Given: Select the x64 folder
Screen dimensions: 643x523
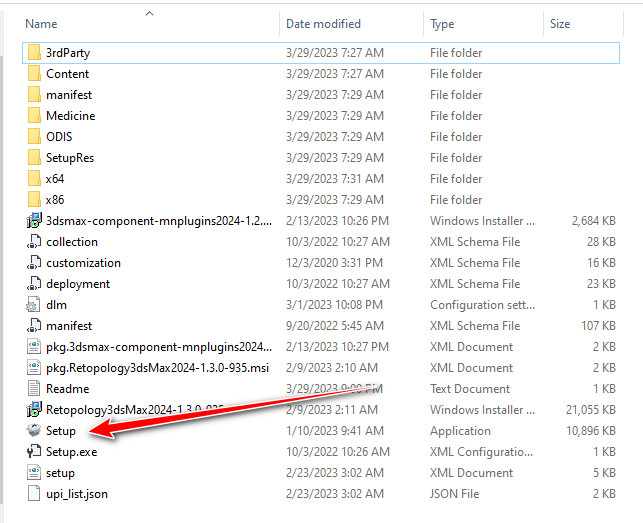Looking at the screenshot, I should [55, 179].
